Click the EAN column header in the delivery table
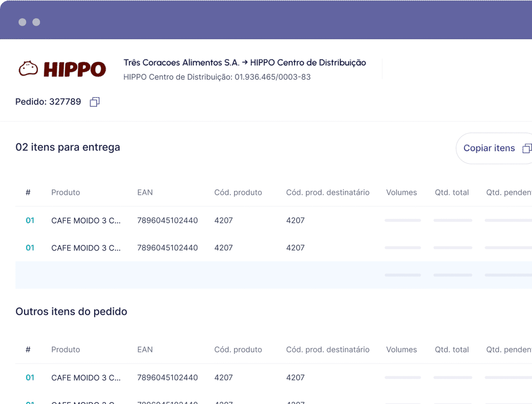Screen dimensions: 532x404 [145, 192]
